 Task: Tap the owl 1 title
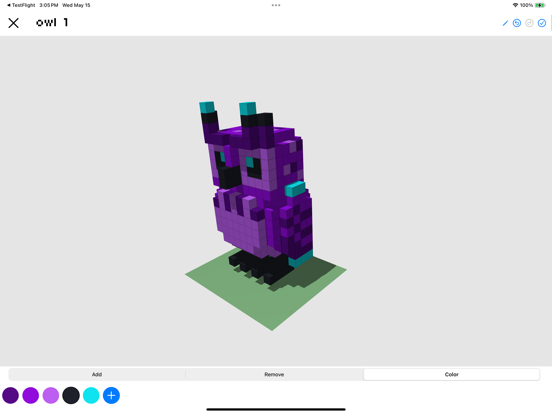click(52, 23)
